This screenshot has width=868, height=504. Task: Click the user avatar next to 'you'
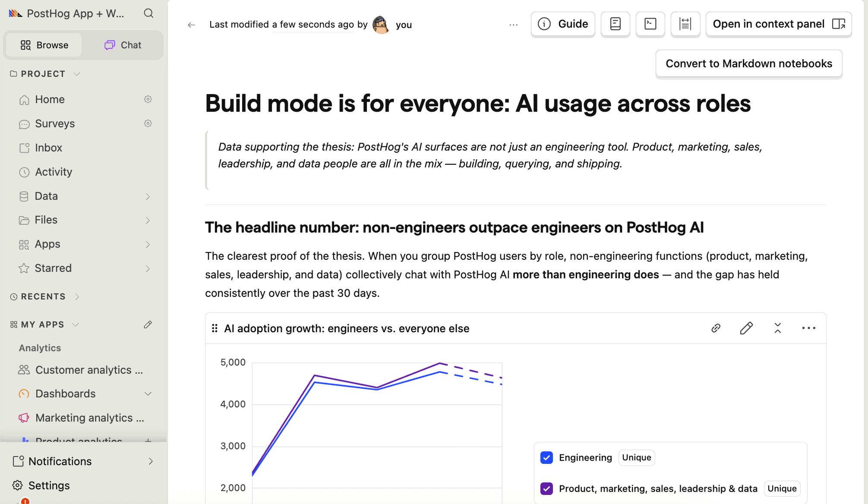(381, 25)
